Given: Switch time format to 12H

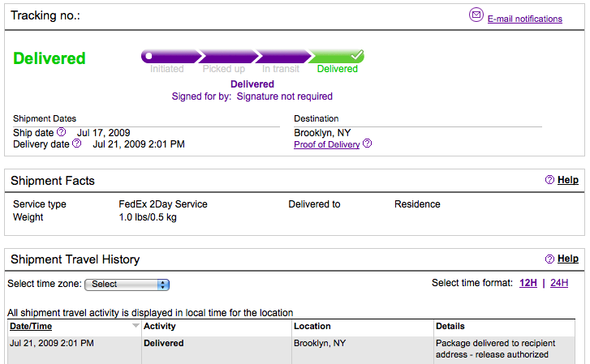Looking at the screenshot, I should pos(528,283).
